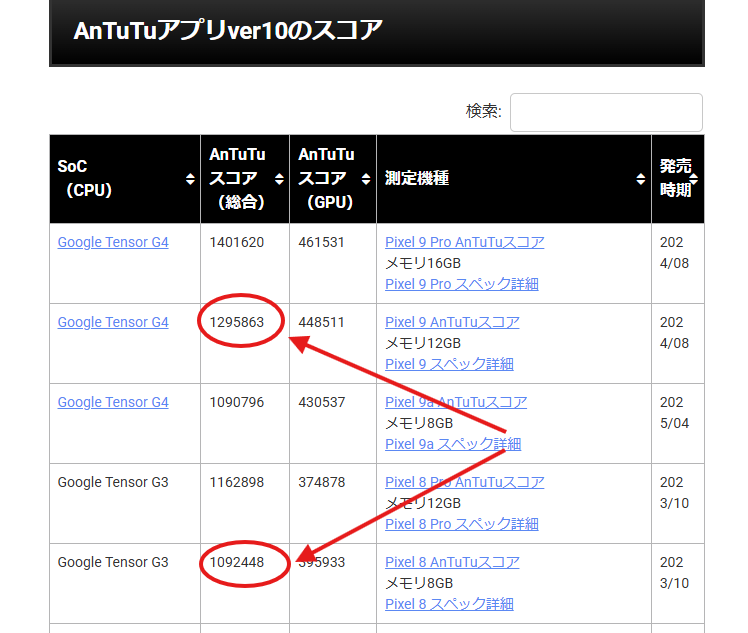Sort by 発売時期 column arrows
The image size is (748, 633).
pos(694,179)
